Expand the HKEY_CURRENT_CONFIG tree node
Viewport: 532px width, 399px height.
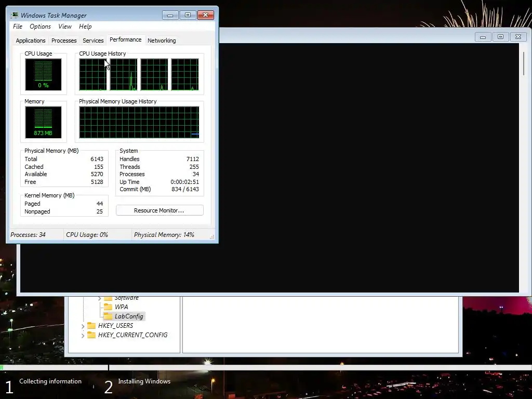click(x=83, y=336)
